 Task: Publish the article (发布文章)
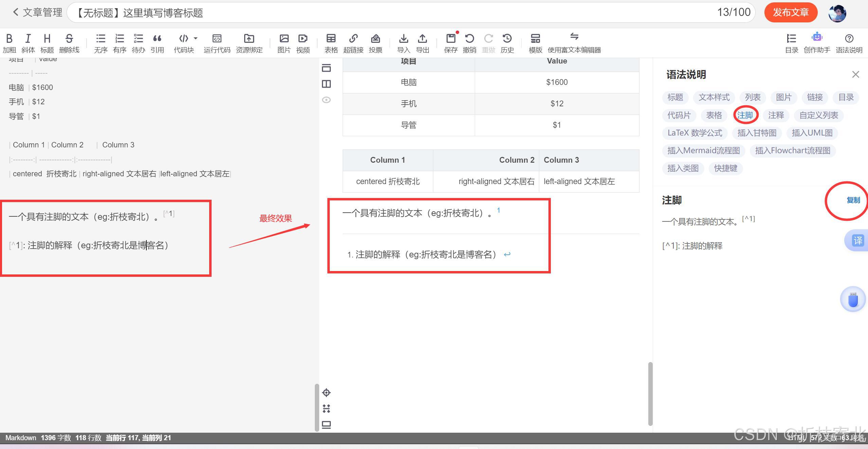tap(791, 13)
